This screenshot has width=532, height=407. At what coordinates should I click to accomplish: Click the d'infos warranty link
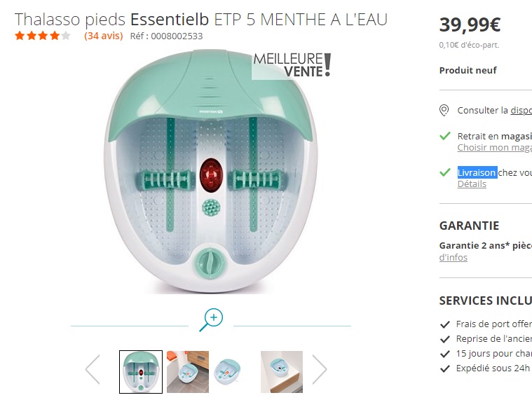(453, 257)
